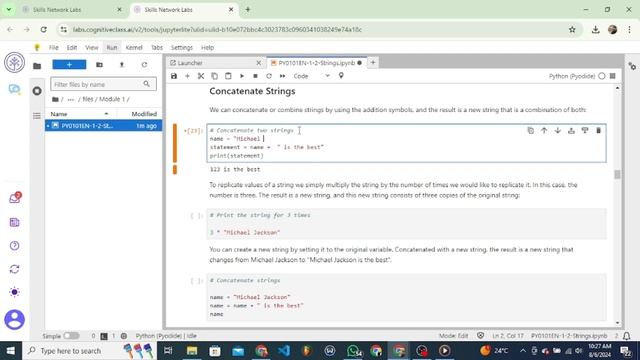The width and height of the screenshot is (640, 360).
Task: Click the Filter files by name field
Action: coord(103,84)
